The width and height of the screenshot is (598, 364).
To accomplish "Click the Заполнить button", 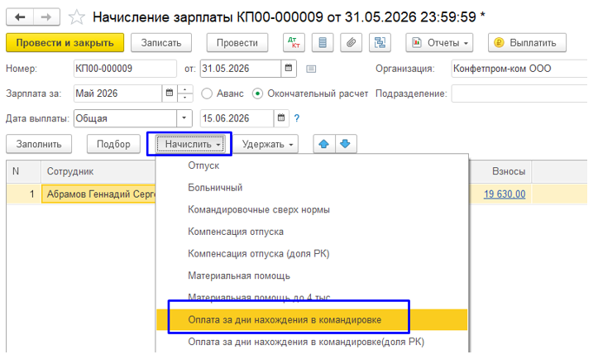I will [39, 144].
